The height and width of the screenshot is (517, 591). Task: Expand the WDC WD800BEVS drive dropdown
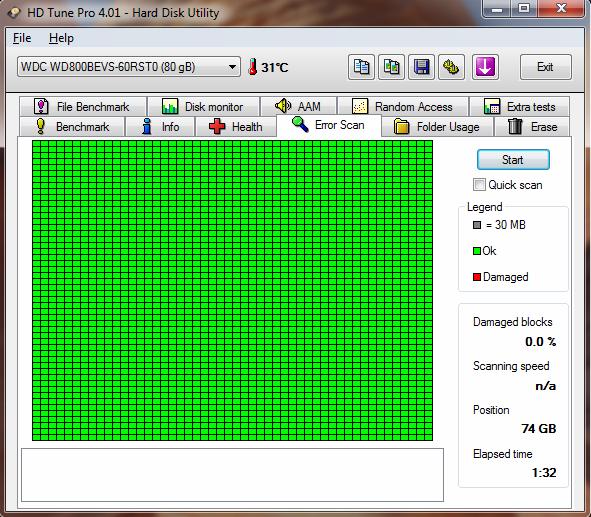pos(129,67)
